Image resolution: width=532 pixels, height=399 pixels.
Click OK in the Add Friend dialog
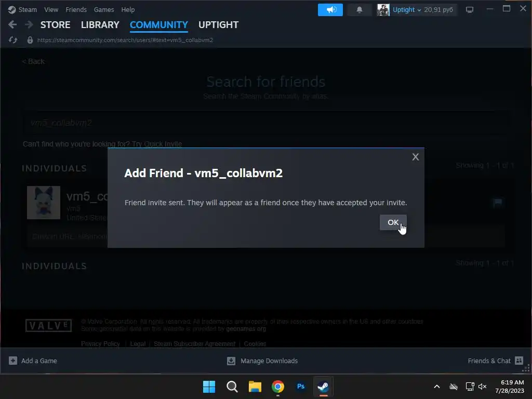click(393, 222)
